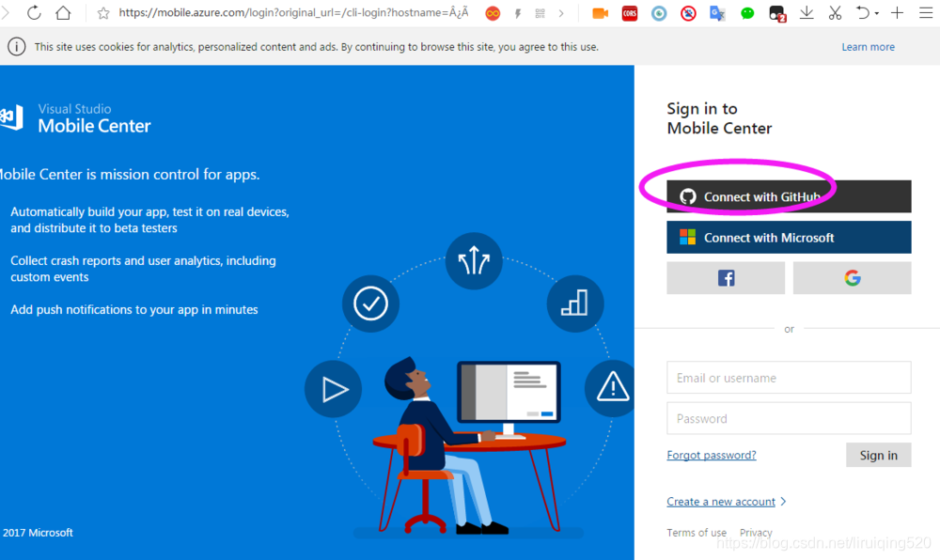Open Create a new account link
The image size is (940, 560).
tap(721, 502)
